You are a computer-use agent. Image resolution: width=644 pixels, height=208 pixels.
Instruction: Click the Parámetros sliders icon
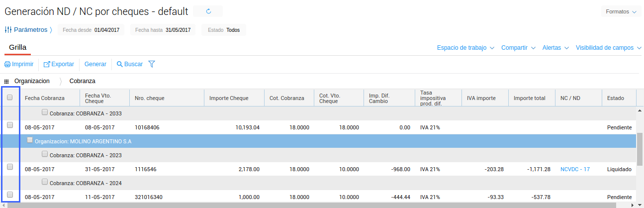pyautogui.click(x=8, y=30)
